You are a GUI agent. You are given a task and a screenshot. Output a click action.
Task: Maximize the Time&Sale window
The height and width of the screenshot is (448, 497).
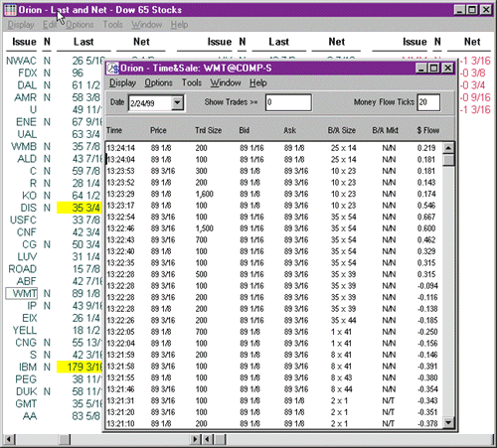pyautogui.click(x=433, y=68)
